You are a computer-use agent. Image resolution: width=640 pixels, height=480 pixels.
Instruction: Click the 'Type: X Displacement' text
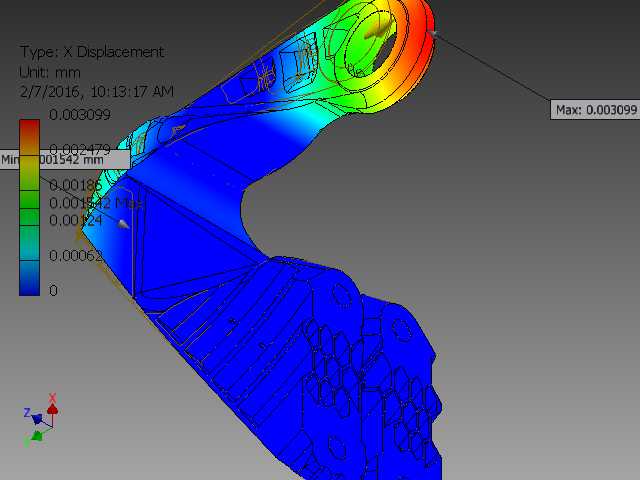coord(92,52)
